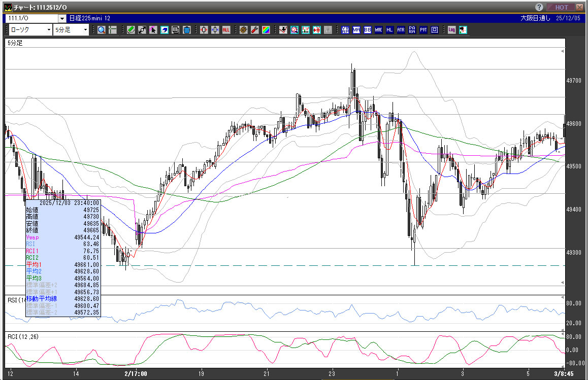
Task: Toggle the ATR indicator button
Action: (401, 30)
